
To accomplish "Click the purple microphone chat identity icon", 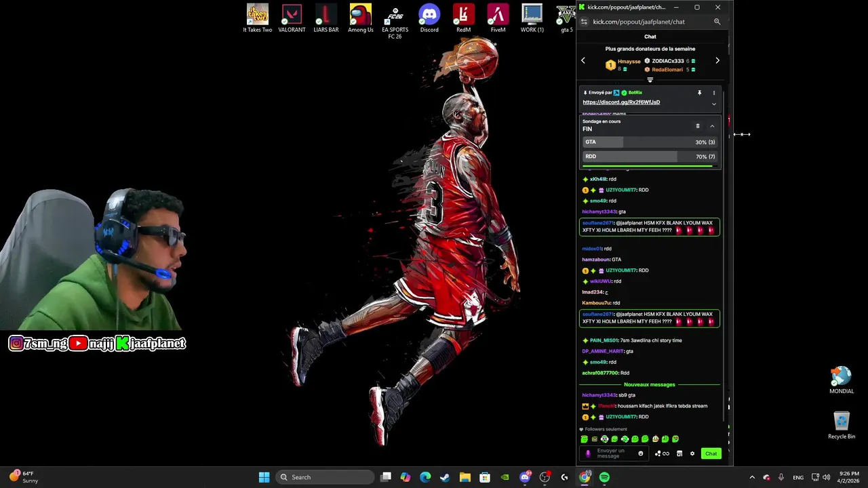I will [x=588, y=453].
